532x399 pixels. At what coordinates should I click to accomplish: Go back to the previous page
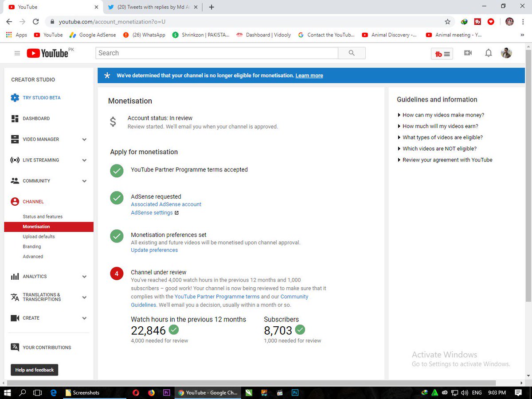coord(9,21)
